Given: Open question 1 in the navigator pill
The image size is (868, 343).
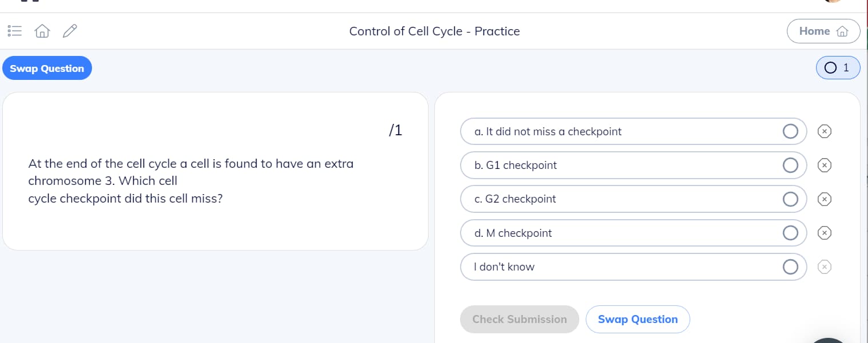Looking at the screenshot, I should point(838,67).
